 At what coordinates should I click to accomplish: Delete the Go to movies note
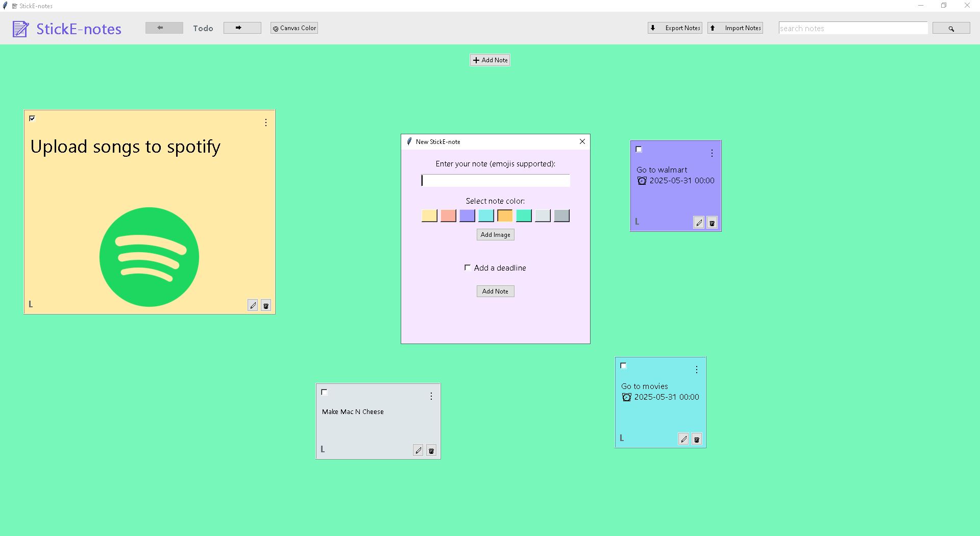pos(697,439)
